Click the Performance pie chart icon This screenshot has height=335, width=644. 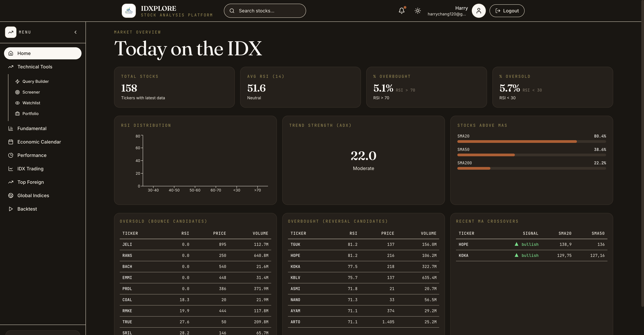pos(11,155)
